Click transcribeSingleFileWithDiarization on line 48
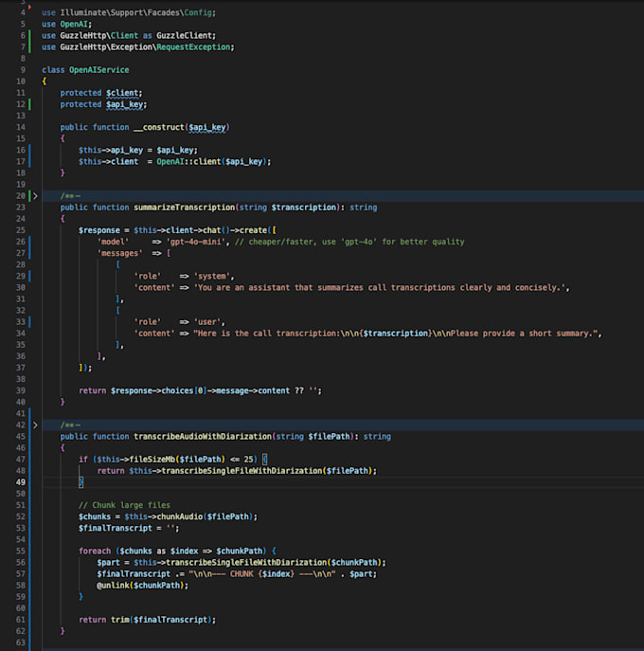The width and height of the screenshot is (644, 651). coord(241,471)
